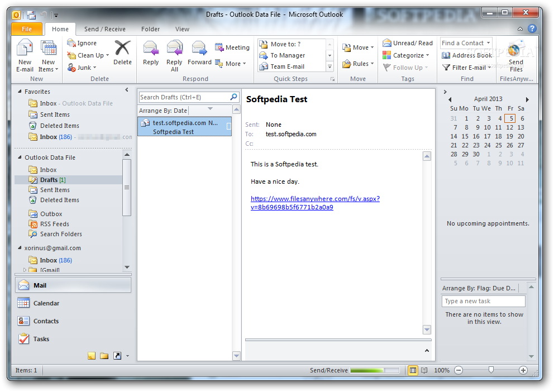Click Arrange By: Date header

[163, 111]
